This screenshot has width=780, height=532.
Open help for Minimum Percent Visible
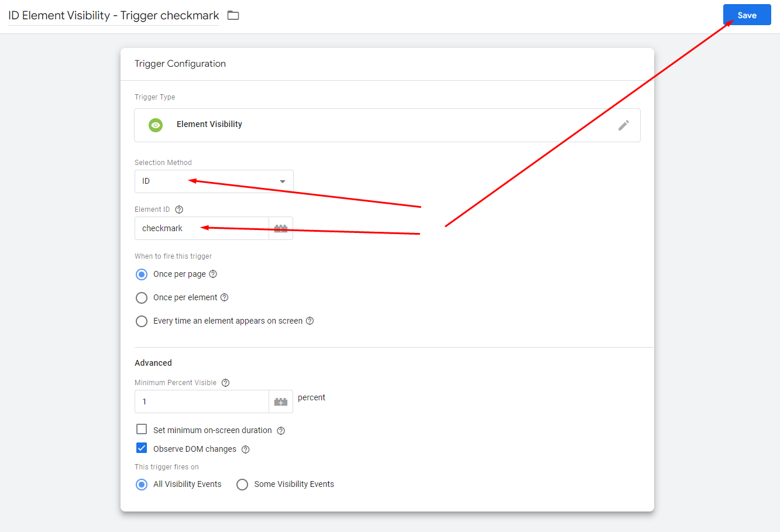coord(225,383)
